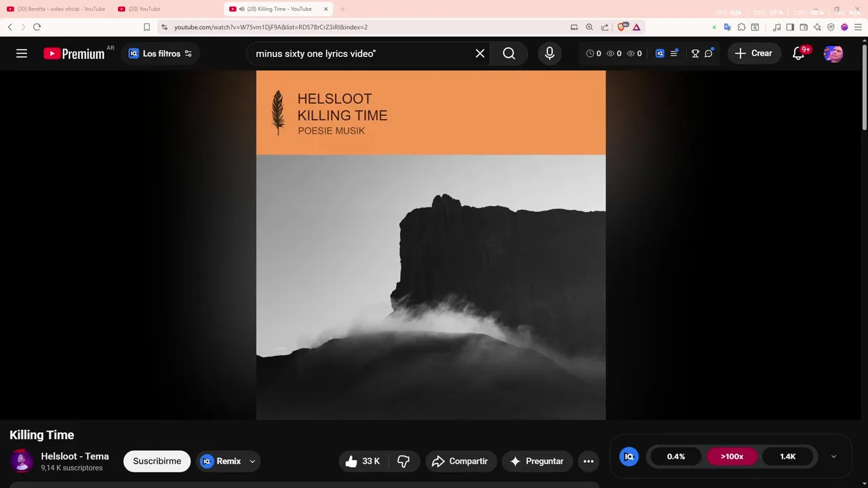Image resolution: width=868 pixels, height=488 pixels.
Task: Open the Brave Wallet icon
Action: click(x=804, y=27)
